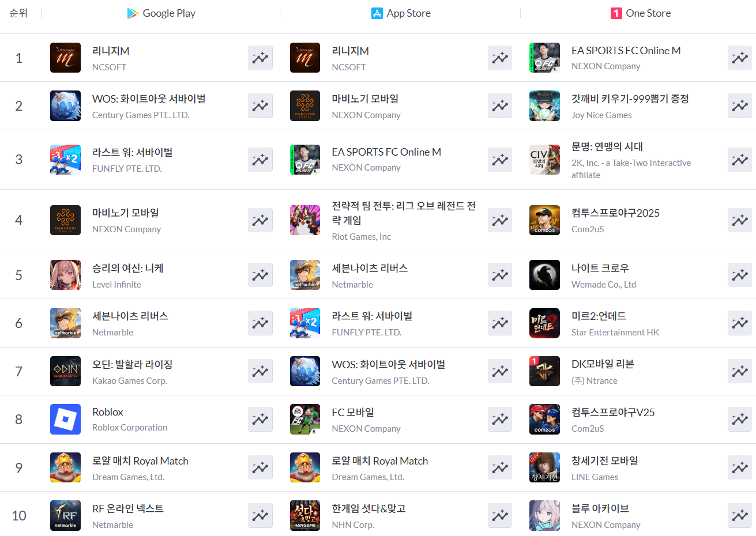Click the Roblox app thumbnail
The image size is (756, 536).
point(65,419)
